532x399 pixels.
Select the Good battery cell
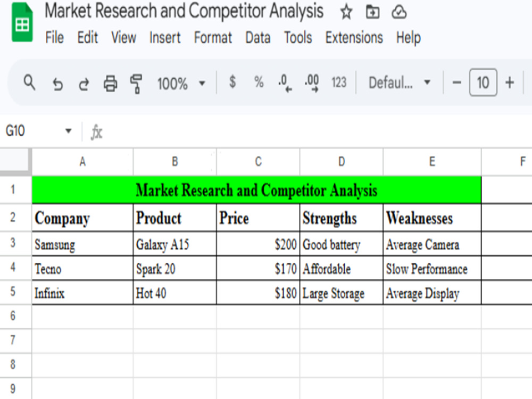[x=342, y=244]
